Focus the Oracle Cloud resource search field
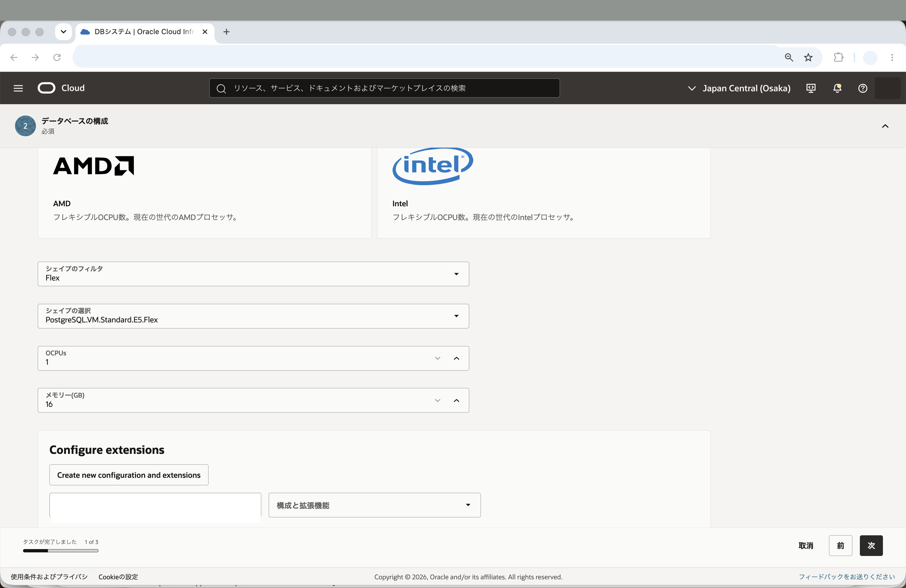This screenshot has width=906, height=588. click(384, 88)
